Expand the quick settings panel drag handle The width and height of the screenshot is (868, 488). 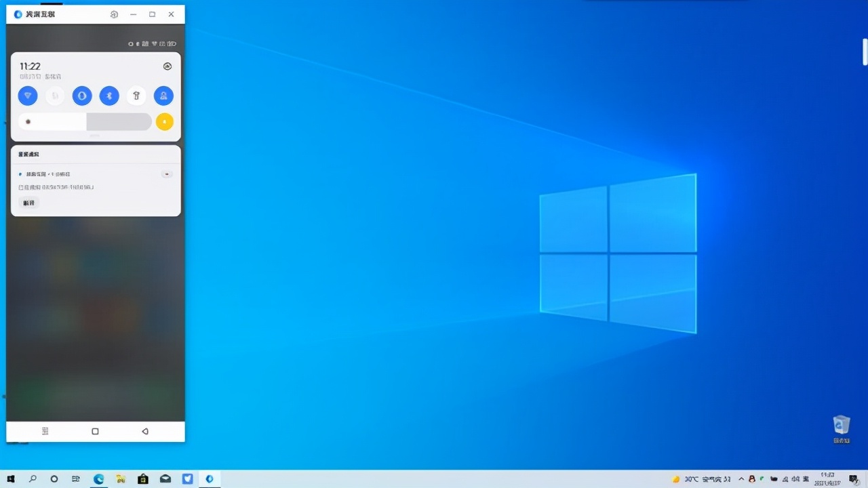pos(95,136)
